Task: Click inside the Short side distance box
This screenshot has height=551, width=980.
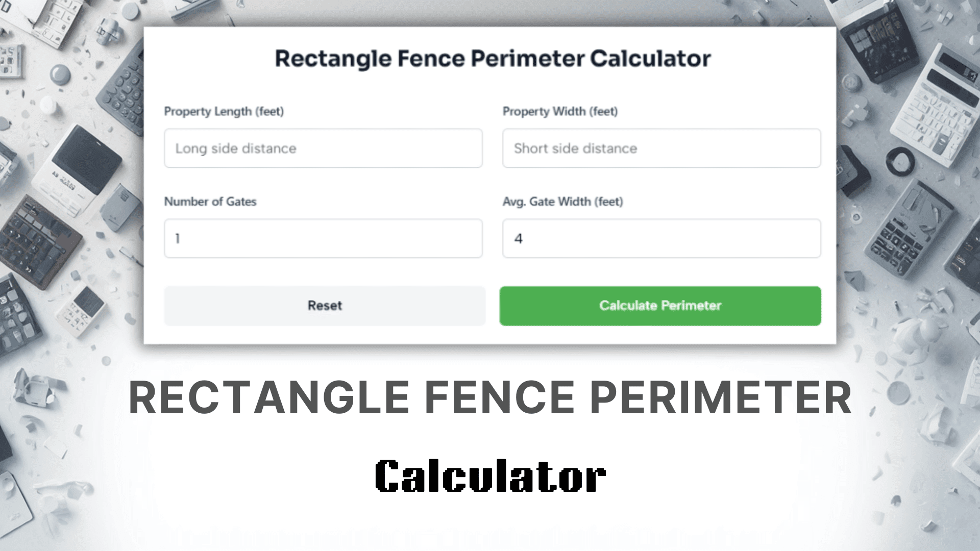Action: pos(660,148)
